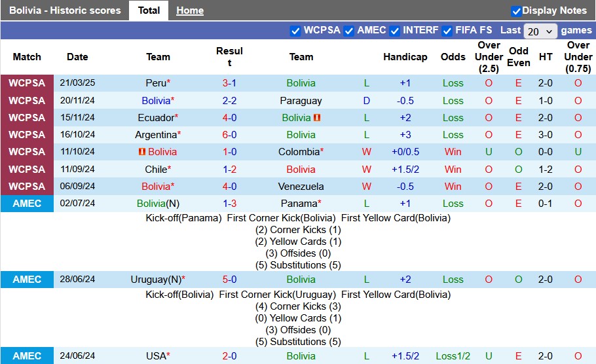Click the Venezuela team link
Image resolution: width=596 pixels, height=364 pixels.
[x=301, y=187]
